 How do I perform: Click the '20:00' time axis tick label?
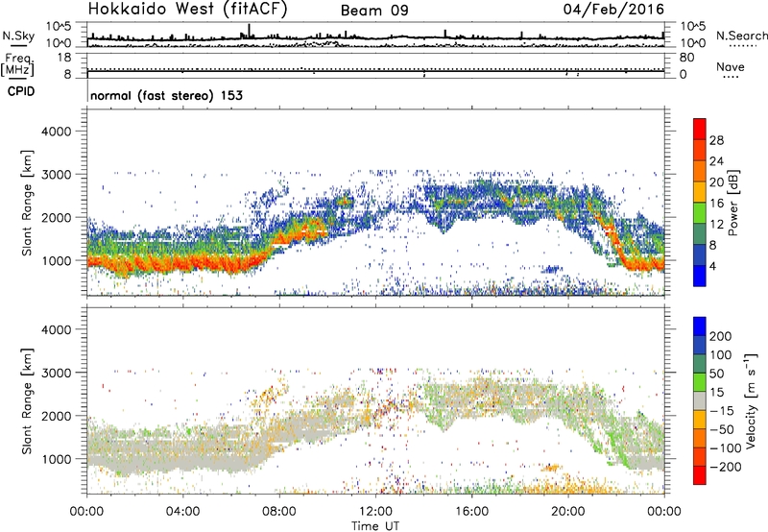567,512
